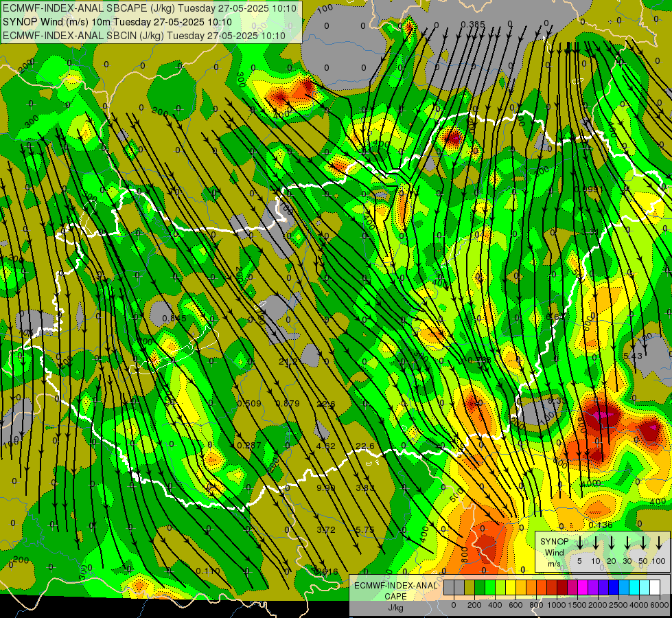Pick the bright magenta CAPE legend swatch
This screenshot has width=672, height=618.
[x=583, y=587]
